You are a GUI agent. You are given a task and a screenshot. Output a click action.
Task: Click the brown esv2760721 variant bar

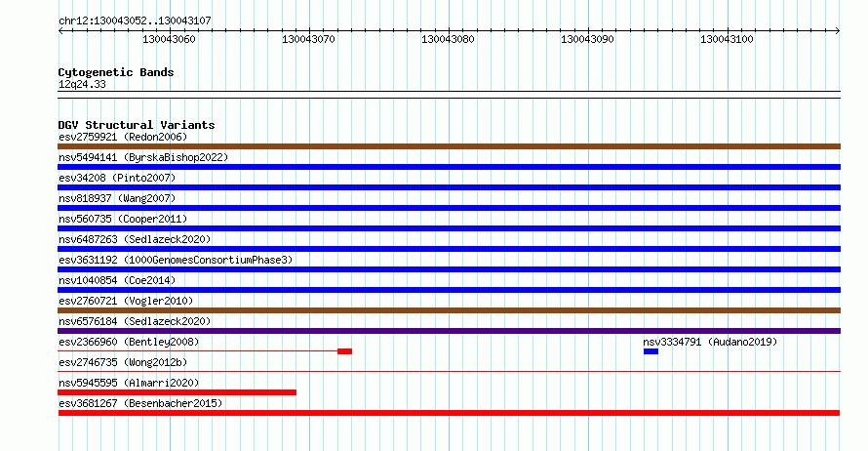449,310
